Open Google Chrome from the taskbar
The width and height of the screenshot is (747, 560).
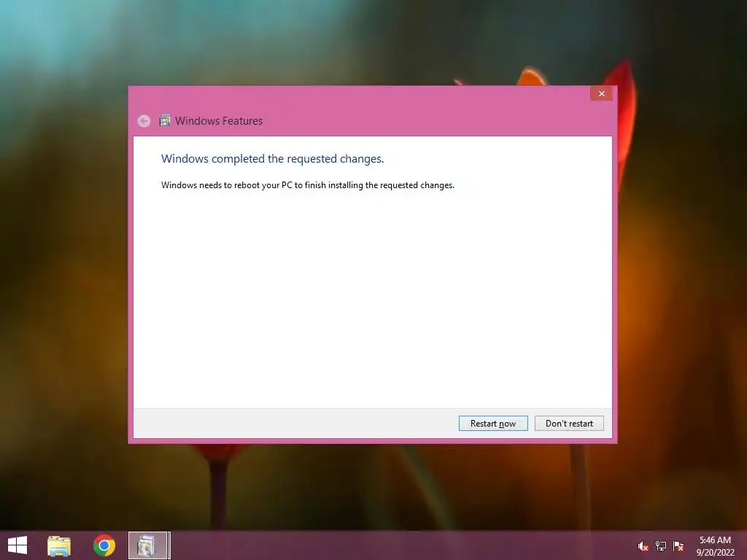tap(104, 545)
